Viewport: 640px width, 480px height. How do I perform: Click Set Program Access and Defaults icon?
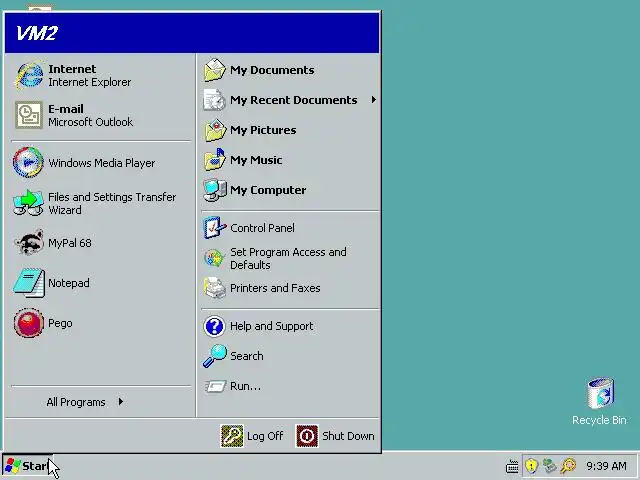coord(214,258)
